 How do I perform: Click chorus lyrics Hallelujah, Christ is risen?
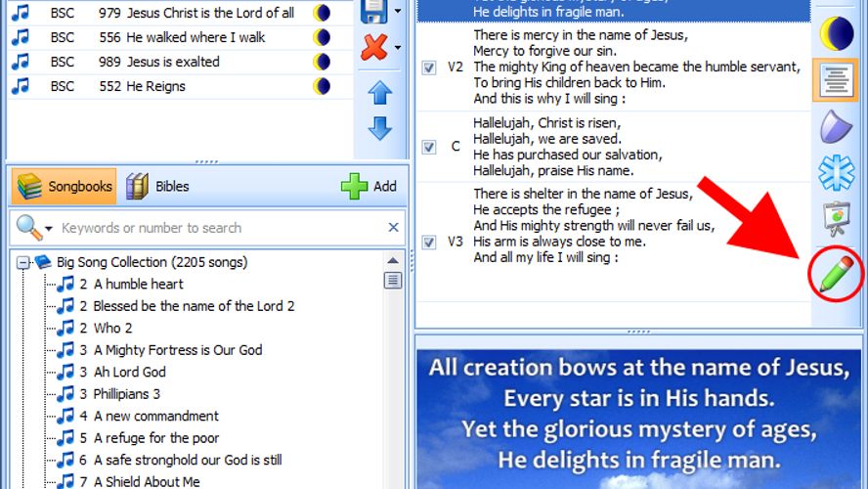pyautogui.click(x=567, y=147)
